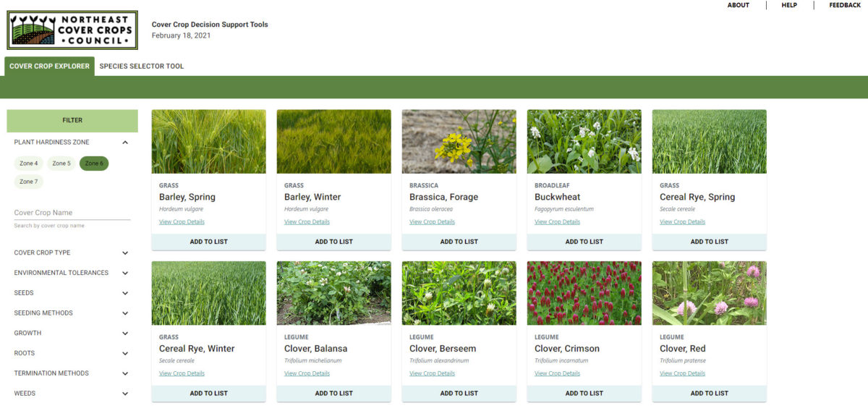Expand the Weeds filter section

(72, 394)
